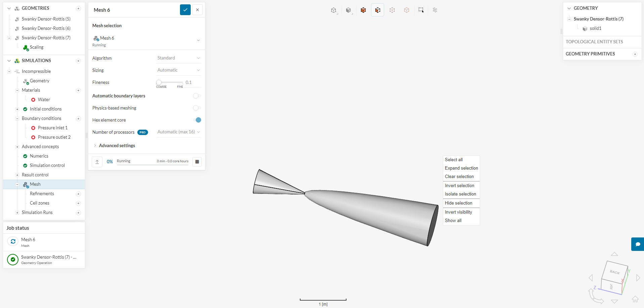This screenshot has width=644, height=308.
Task: Select Pressure inlet 1 boundary condition
Action: pyautogui.click(x=53, y=128)
